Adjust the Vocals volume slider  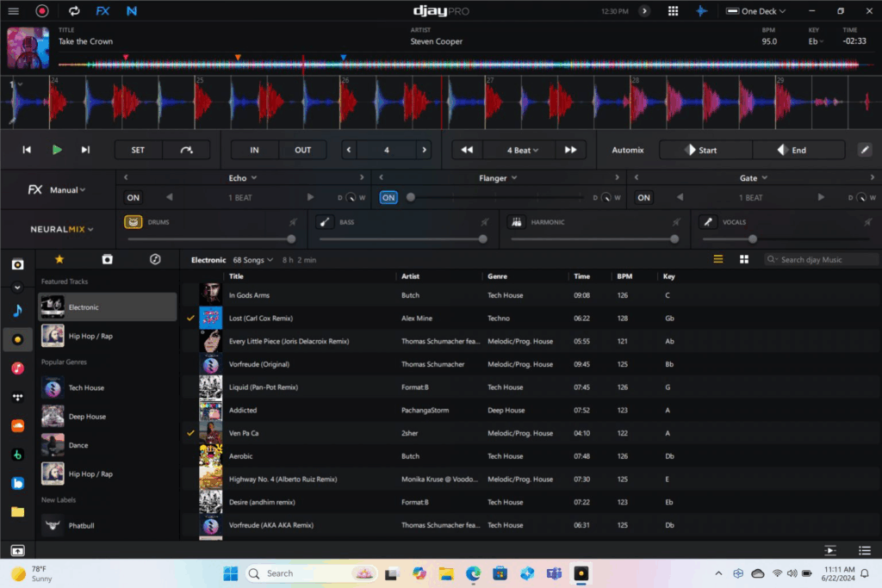coord(786,239)
